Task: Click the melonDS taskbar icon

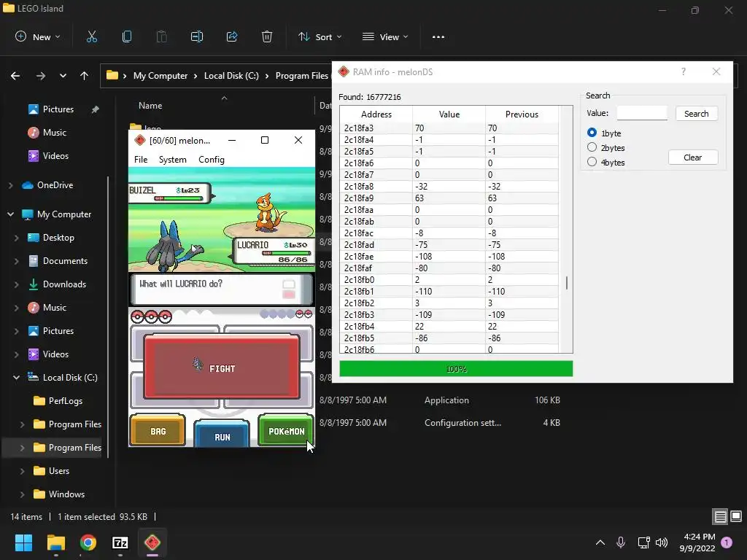Action: point(152,542)
